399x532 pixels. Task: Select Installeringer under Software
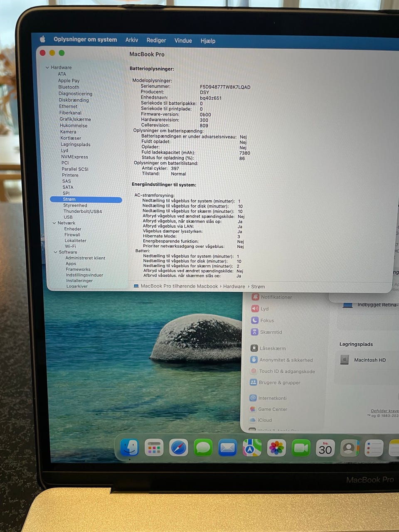79,281
